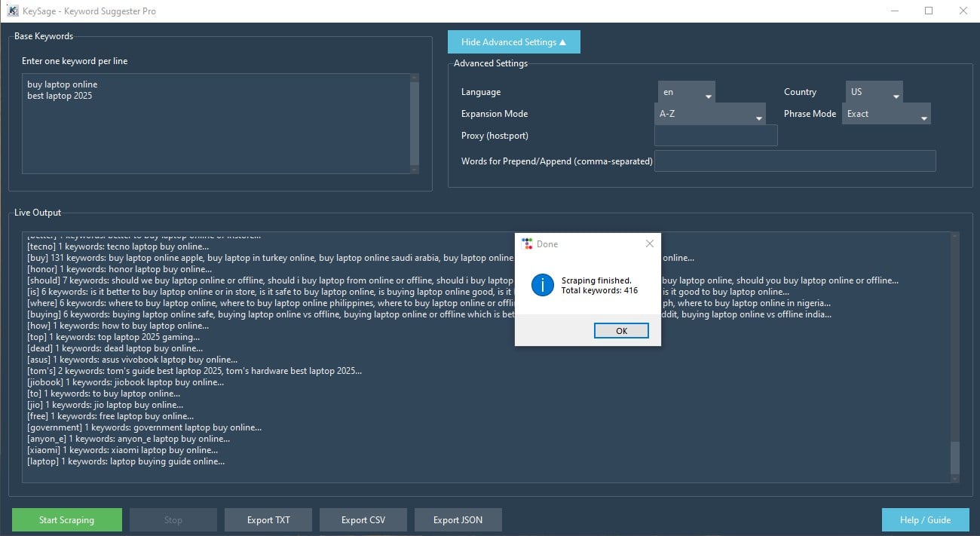Click the Proxy host:port input field
Viewport: 980px width, 536px height.
tap(715, 136)
